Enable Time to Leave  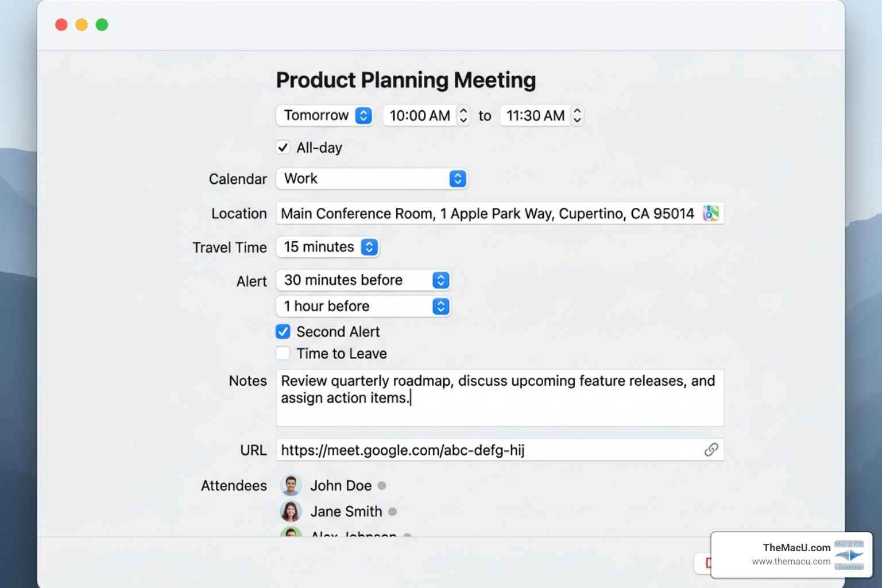(283, 353)
